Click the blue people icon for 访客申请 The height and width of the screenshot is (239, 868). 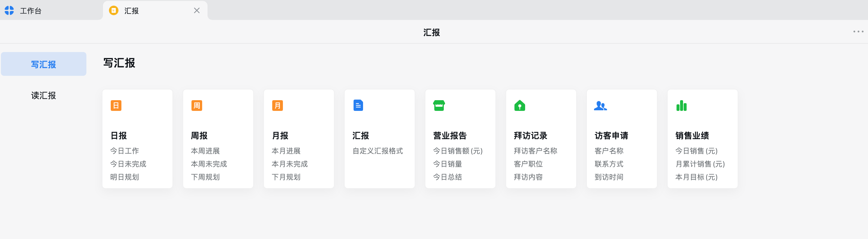pos(601,106)
